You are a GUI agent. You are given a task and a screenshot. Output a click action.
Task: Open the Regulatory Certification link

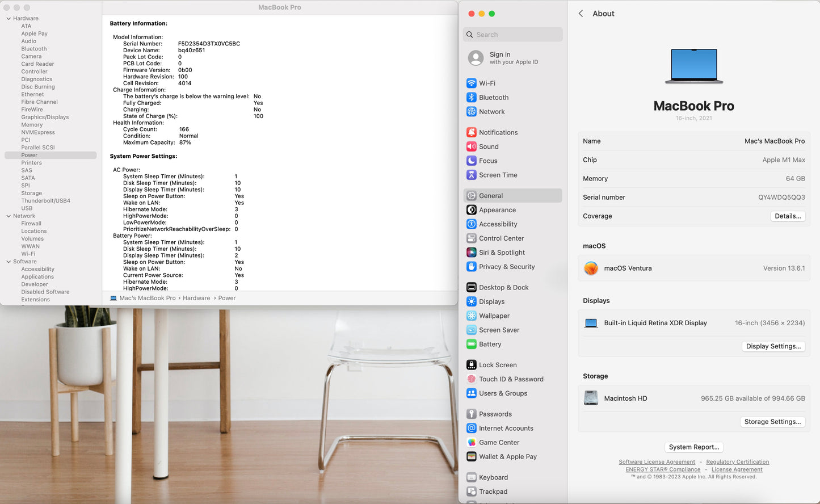(738, 462)
